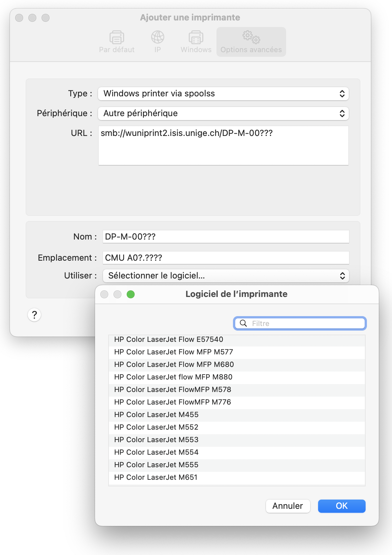392x555 pixels.
Task: Open the Par défaut printer tab
Action: click(117, 42)
